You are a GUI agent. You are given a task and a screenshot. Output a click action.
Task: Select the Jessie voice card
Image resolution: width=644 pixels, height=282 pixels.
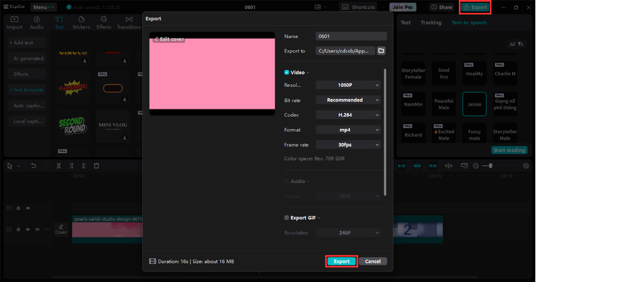(475, 104)
